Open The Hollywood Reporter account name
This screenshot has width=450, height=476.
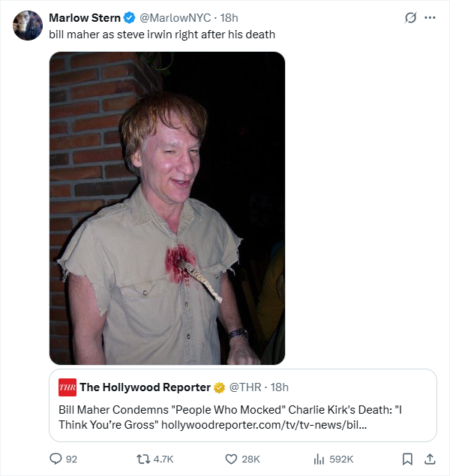pyautogui.click(x=145, y=387)
